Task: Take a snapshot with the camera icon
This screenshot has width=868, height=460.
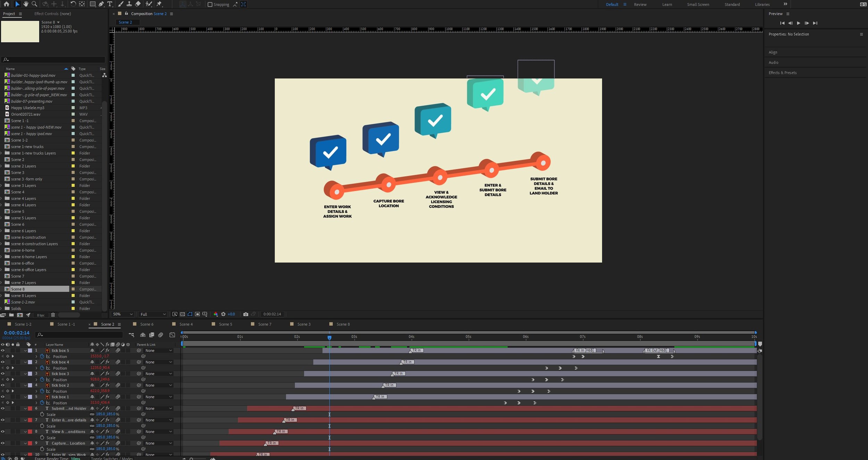Action: coord(246,314)
